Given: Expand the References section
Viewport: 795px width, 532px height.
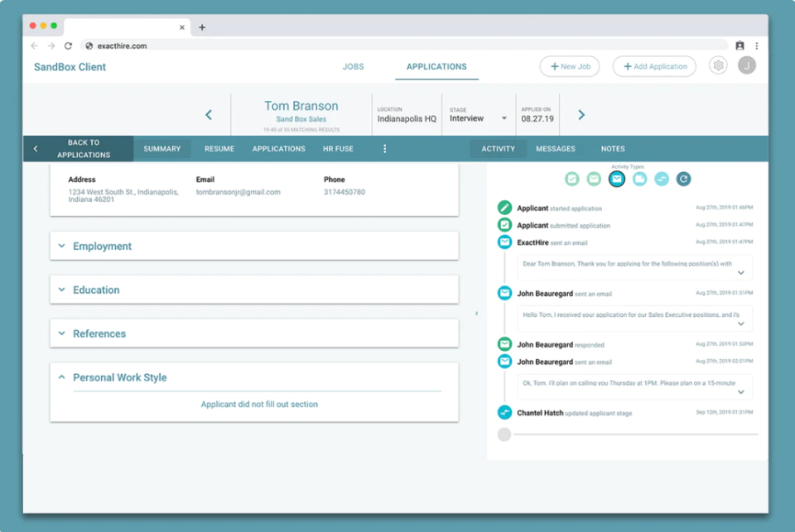Looking at the screenshot, I should coord(254,333).
